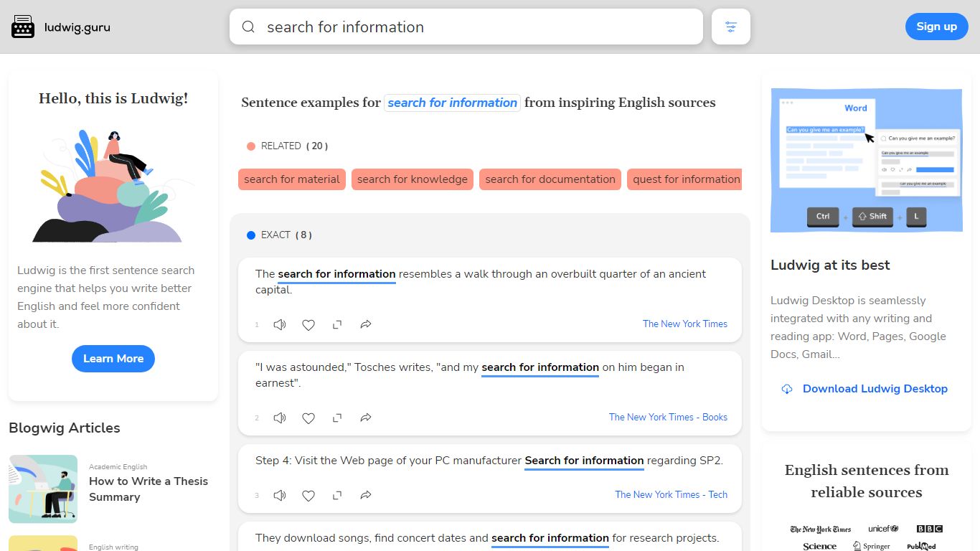Expand the 'Step 4' sentence card

pyautogui.click(x=337, y=496)
